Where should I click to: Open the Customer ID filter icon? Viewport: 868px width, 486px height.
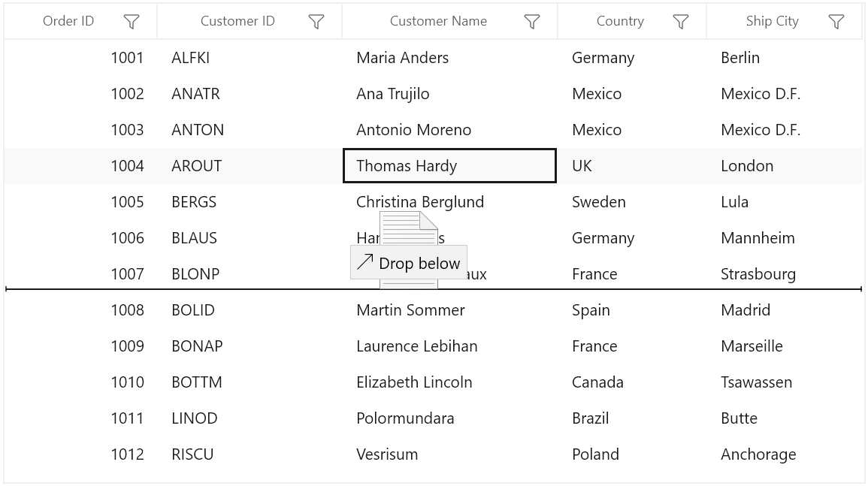coord(316,22)
